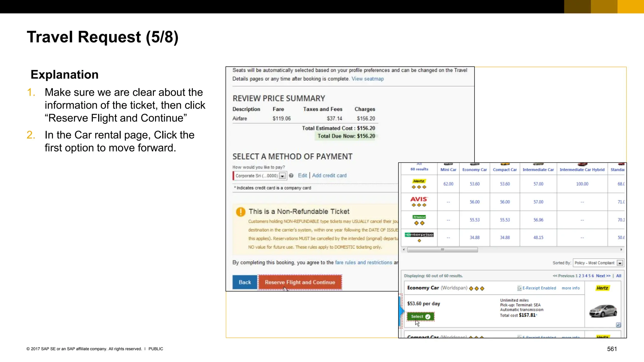Screen dimensions: 644x362
Task: Click the Total Due Now $156.20 text
Action: click(x=346, y=136)
